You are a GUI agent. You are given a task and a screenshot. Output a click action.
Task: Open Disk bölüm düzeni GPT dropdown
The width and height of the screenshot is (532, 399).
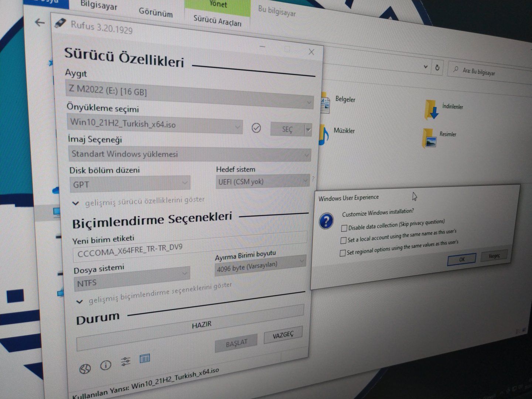click(130, 184)
